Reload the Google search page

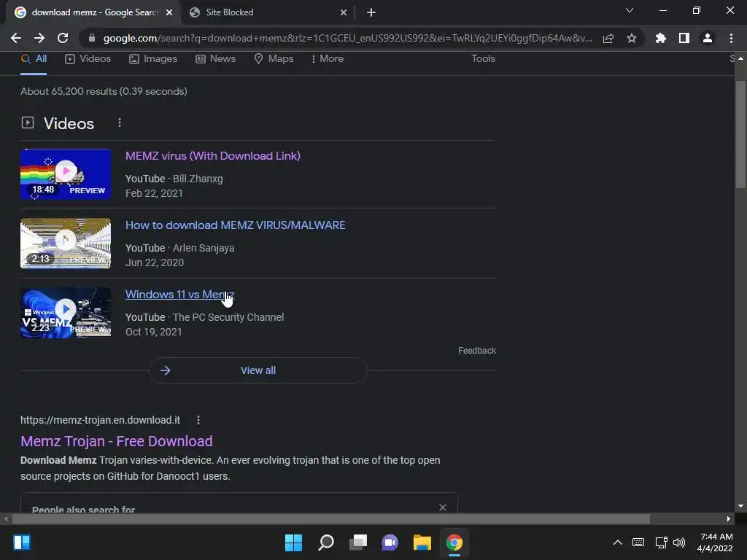[63, 38]
